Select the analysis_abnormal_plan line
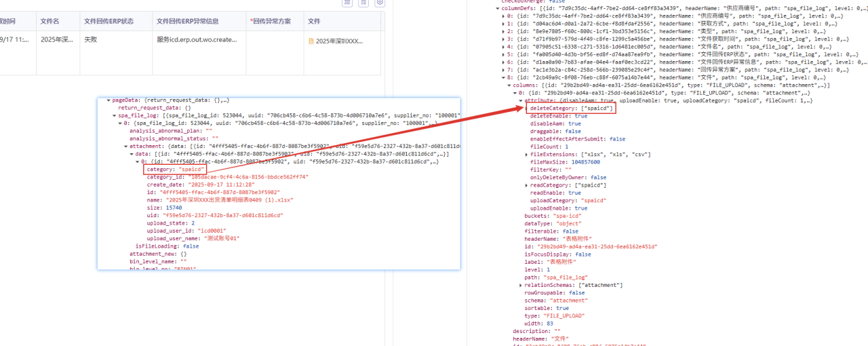868x346 pixels. point(171,130)
